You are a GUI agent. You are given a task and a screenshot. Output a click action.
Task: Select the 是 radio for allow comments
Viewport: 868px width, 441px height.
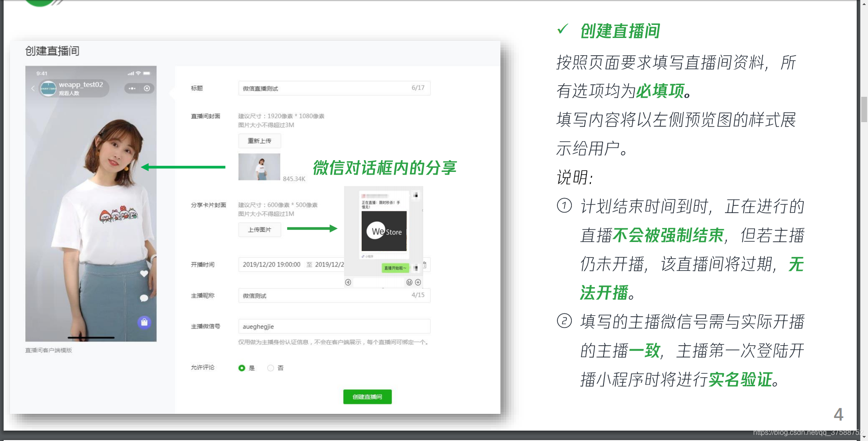click(242, 368)
